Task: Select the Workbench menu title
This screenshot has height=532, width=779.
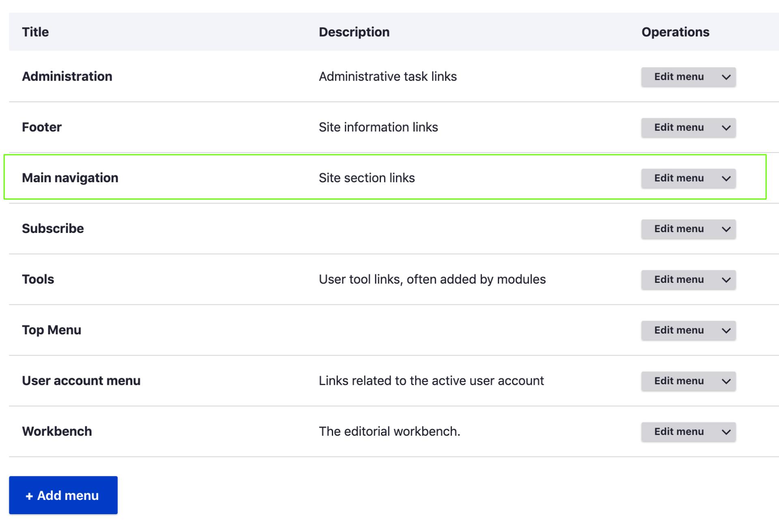Action: pyautogui.click(x=57, y=431)
